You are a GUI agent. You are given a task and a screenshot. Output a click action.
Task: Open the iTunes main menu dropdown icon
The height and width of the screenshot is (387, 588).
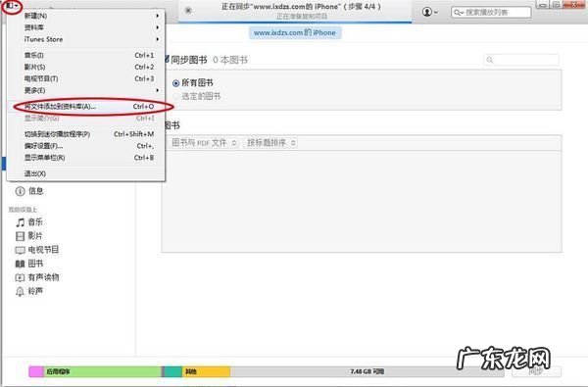pos(12,5)
